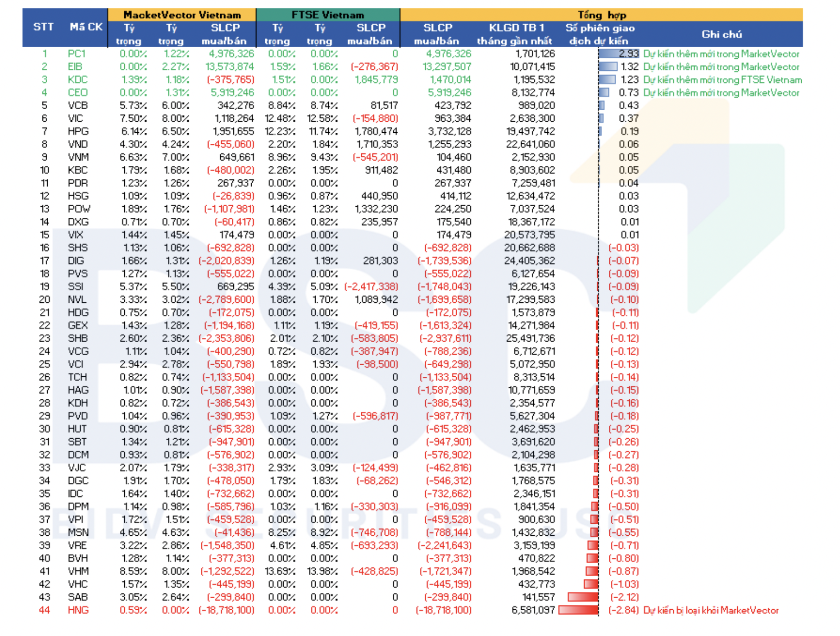This screenshot has height=636, width=840.
Task: Click the note 'Dự kiến thêm mới trong FTSE Vietnam'
Action: [723, 80]
